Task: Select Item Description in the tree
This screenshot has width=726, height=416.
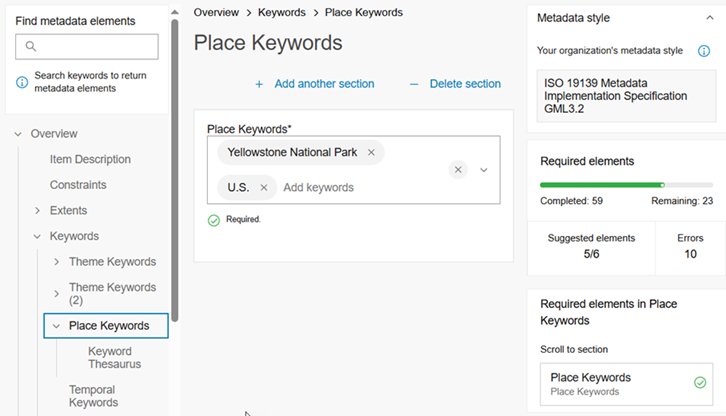Action: pos(90,160)
